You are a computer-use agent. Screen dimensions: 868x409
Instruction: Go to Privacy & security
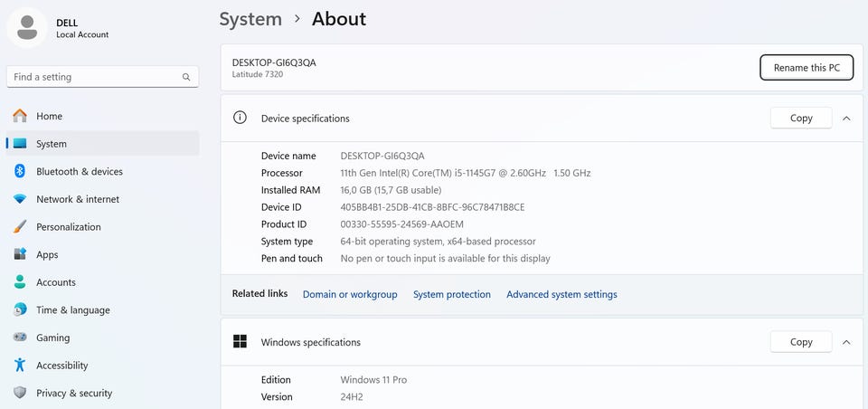click(102, 393)
